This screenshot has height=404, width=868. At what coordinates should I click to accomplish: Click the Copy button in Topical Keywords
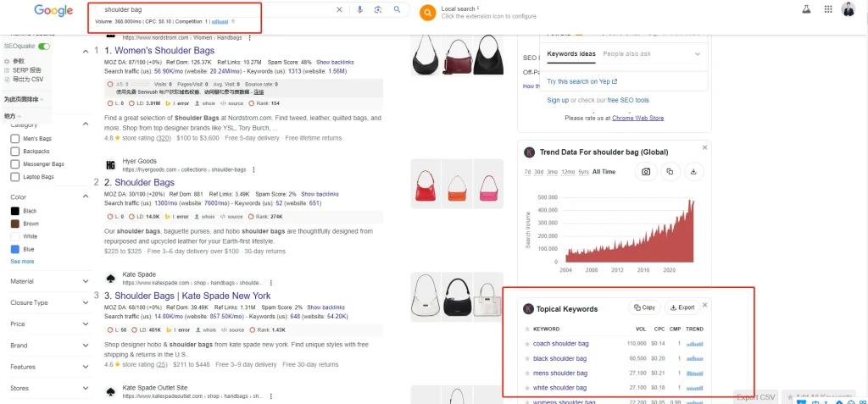click(644, 307)
